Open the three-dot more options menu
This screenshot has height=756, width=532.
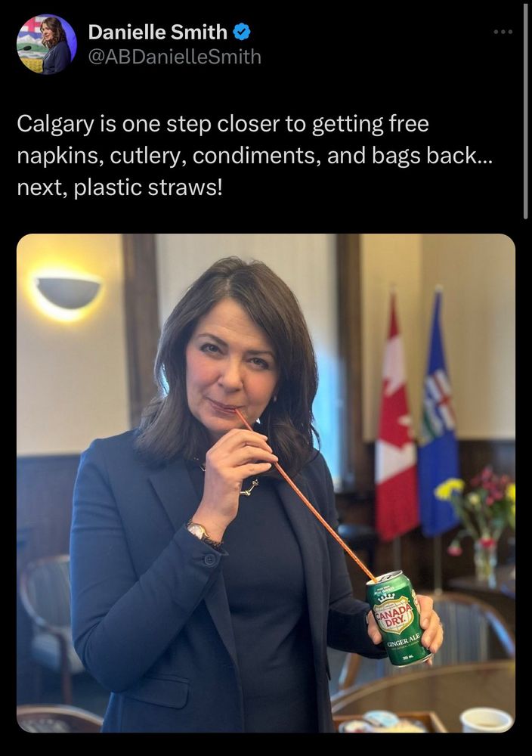tap(503, 33)
